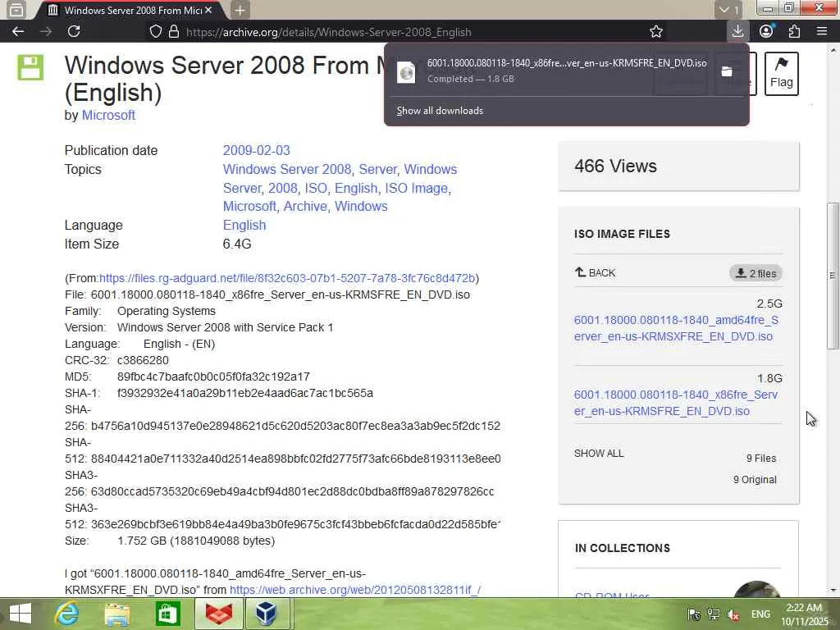Open the Microsoft creator link
Viewport: 840px width, 630px height.
click(108, 115)
